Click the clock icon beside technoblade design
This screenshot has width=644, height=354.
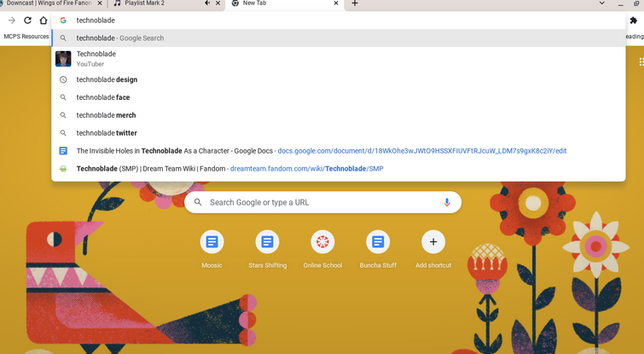coord(63,79)
